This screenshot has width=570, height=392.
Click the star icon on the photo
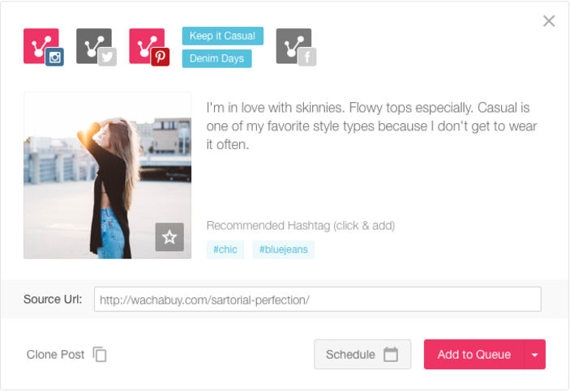click(169, 237)
